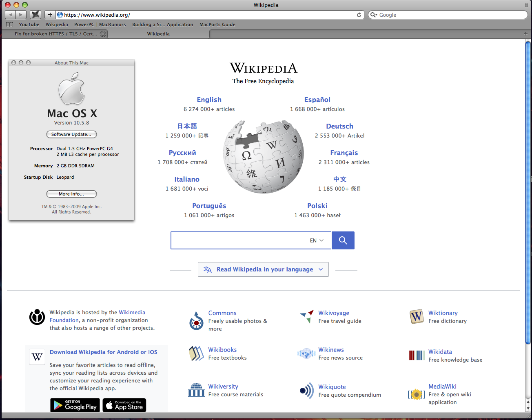Open the PowerPC | MacRumors bookmark
Screen dimensions: 532x420
pyautogui.click(x=100, y=24)
